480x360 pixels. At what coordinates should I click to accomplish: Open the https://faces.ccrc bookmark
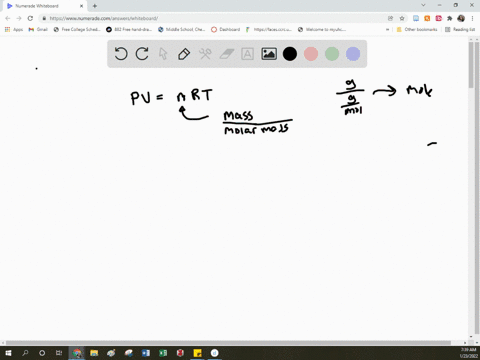tap(269, 29)
